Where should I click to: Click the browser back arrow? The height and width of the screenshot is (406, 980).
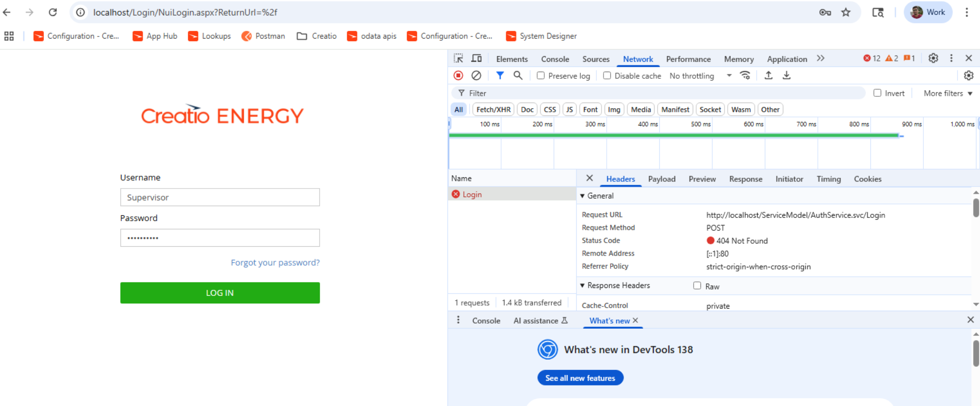tap(7, 12)
